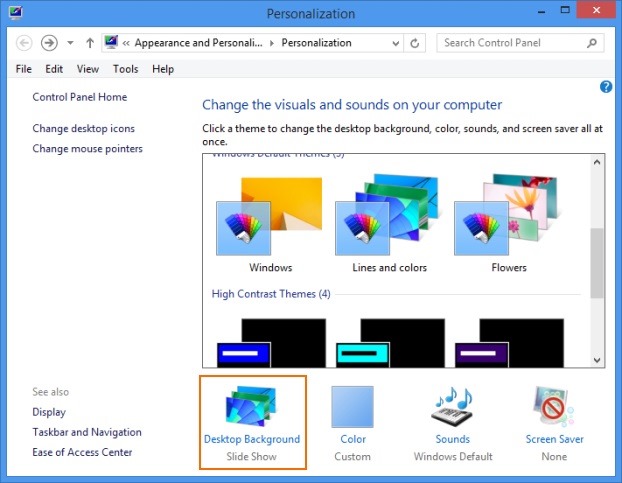Image resolution: width=622 pixels, height=483 pixels.
Task: Select the cyan high contrast theme
Action: 391,343
